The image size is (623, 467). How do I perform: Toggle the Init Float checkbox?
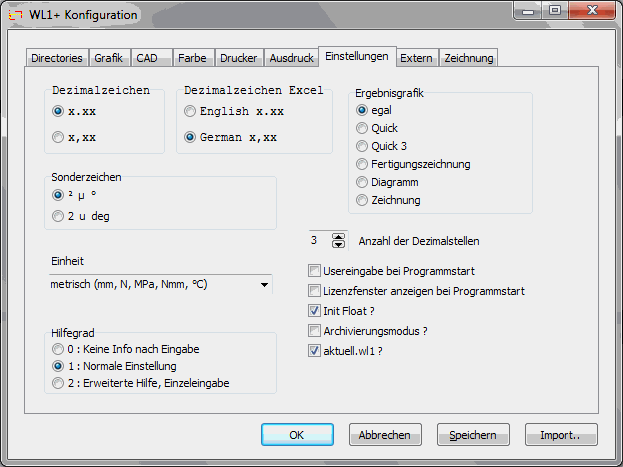[x=315, y=311]
